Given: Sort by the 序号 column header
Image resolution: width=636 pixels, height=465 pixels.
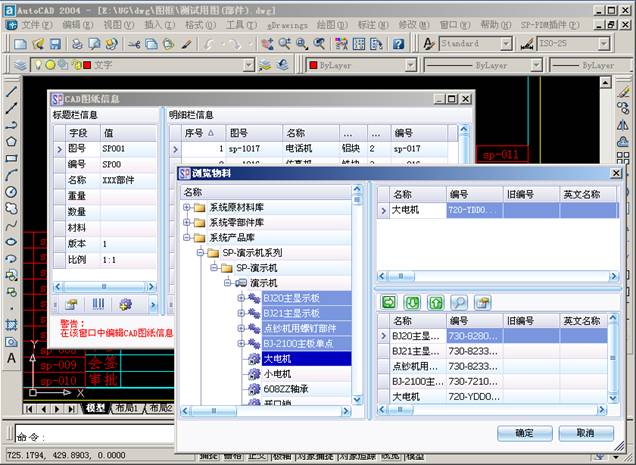Looking at the screenshot, I should tap(203, 133).
